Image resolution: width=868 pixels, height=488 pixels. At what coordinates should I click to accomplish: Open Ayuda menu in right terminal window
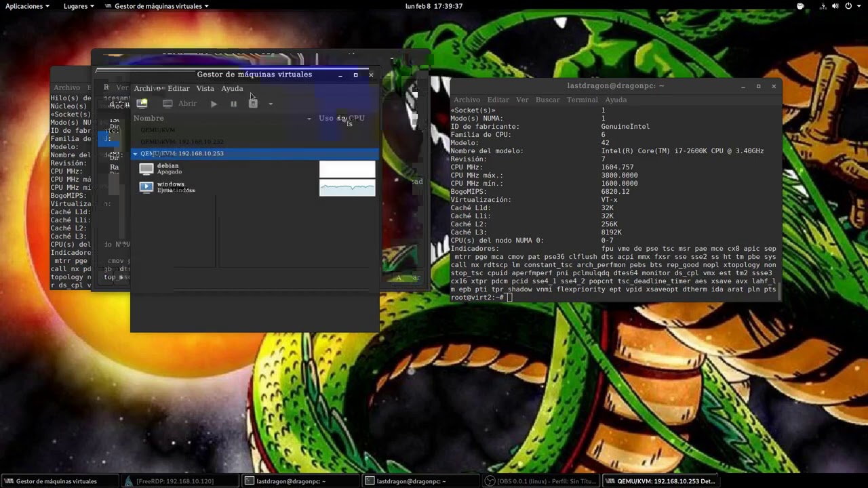pos(616,100)
